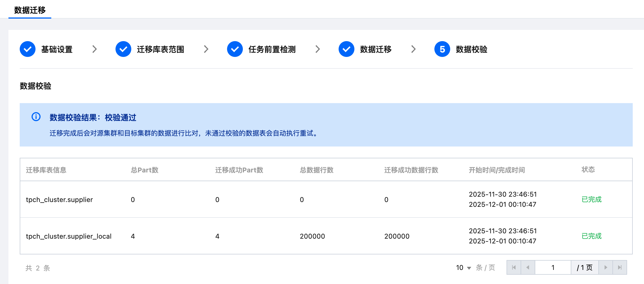Click the info icon in the result banner
The image size is (644, 284).
[x=36, y=117]
